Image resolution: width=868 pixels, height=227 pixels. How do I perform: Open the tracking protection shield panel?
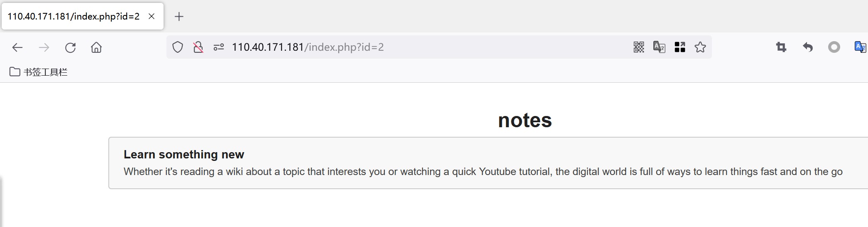pos(178,47)
